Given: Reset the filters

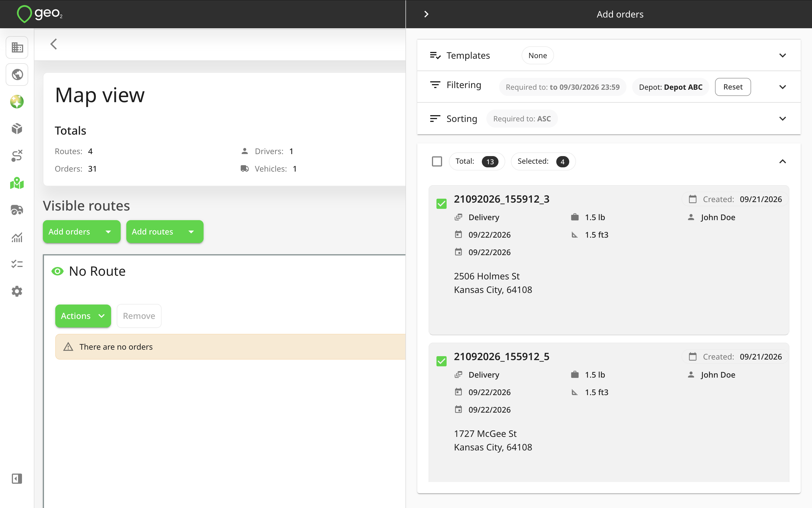Looking at the screenshot, I should [x=733, y=87].
